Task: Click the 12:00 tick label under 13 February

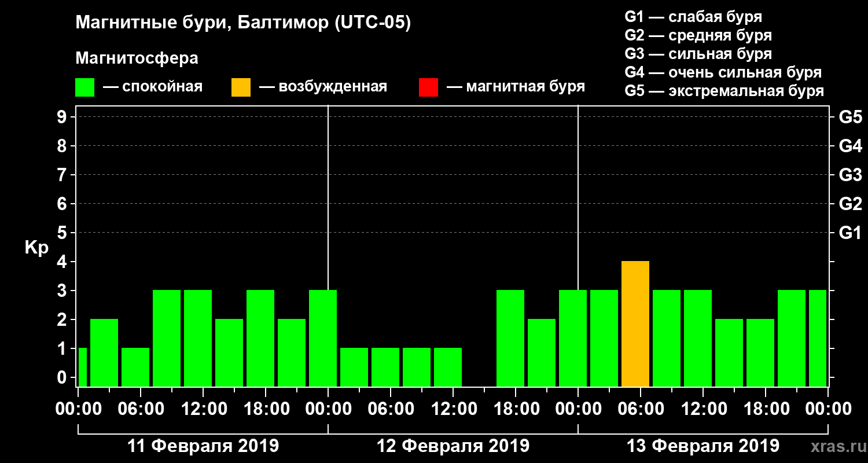Action: tap(703, 409)
